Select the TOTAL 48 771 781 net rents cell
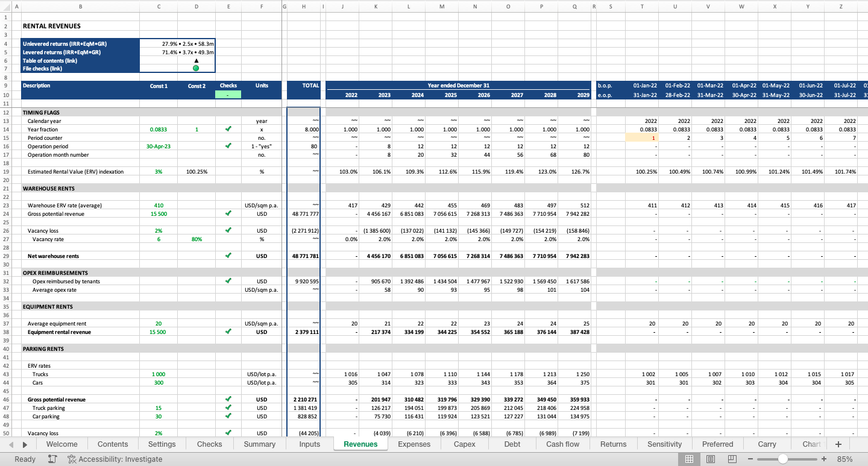The width and height of the screenshot is (868, 466). click(303, 256)
